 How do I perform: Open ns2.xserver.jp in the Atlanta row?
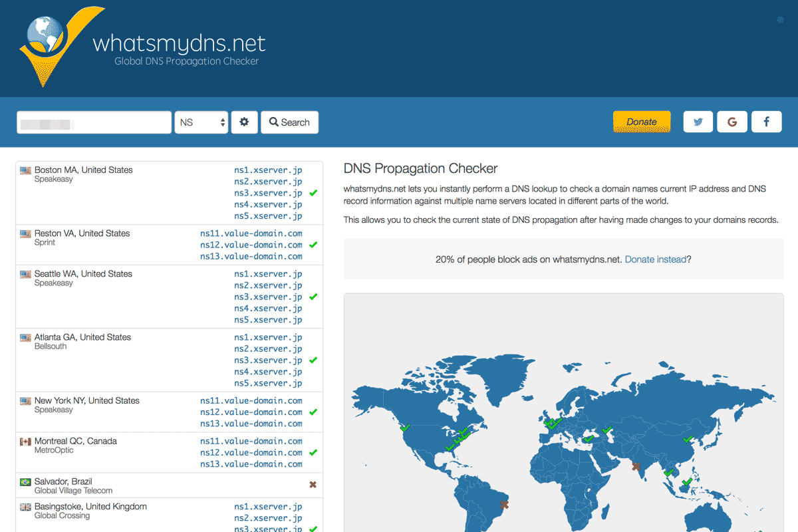[x=268, y=349]
